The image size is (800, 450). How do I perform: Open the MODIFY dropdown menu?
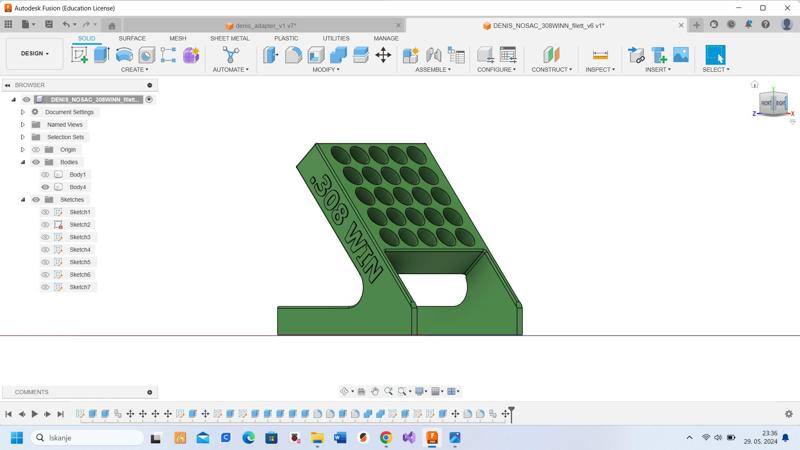pyautogui.click(x=326, y=69)
